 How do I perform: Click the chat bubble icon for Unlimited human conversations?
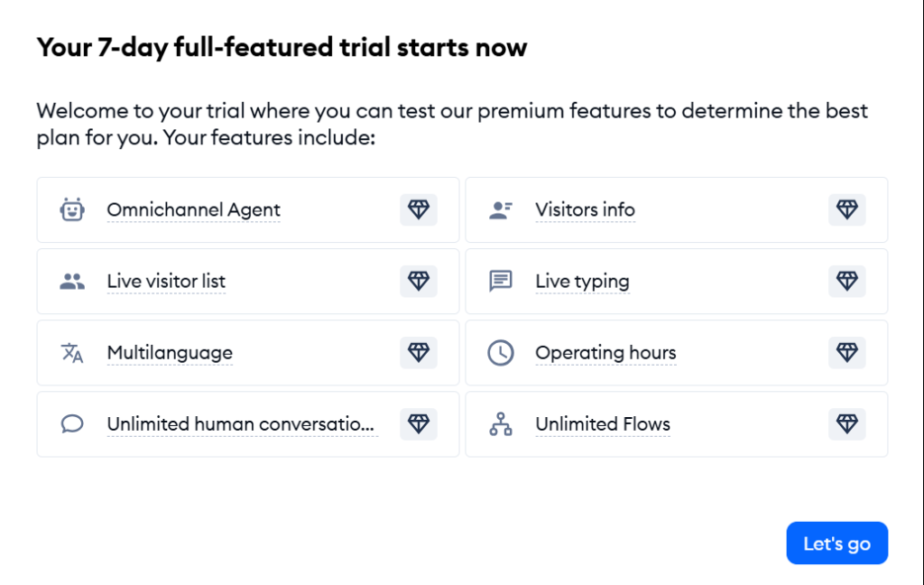coord(72,424)
